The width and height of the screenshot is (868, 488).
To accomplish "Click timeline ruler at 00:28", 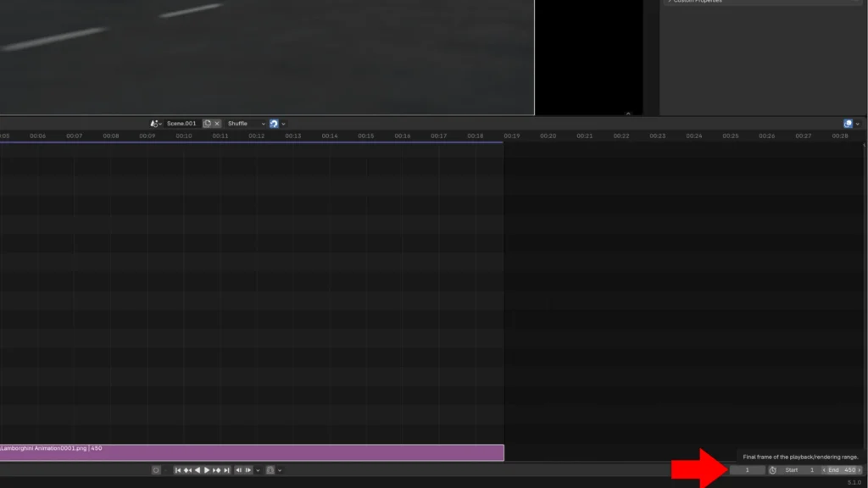I will (x=840, y=136).
